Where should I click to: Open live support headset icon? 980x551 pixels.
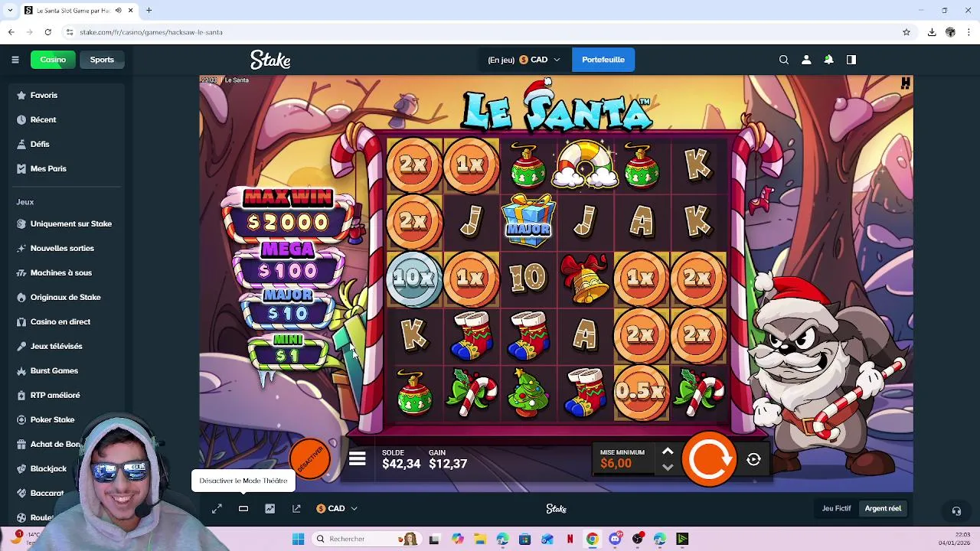(956, 510)
